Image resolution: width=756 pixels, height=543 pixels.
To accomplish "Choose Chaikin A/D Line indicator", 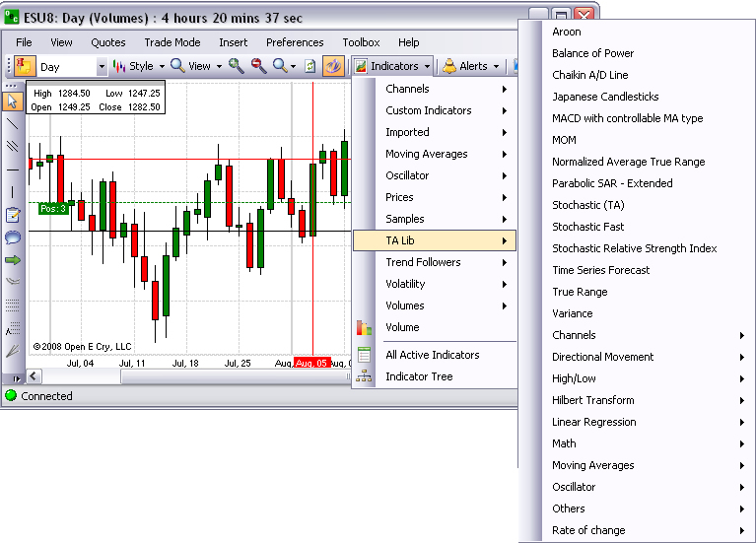I will (589, 75).
